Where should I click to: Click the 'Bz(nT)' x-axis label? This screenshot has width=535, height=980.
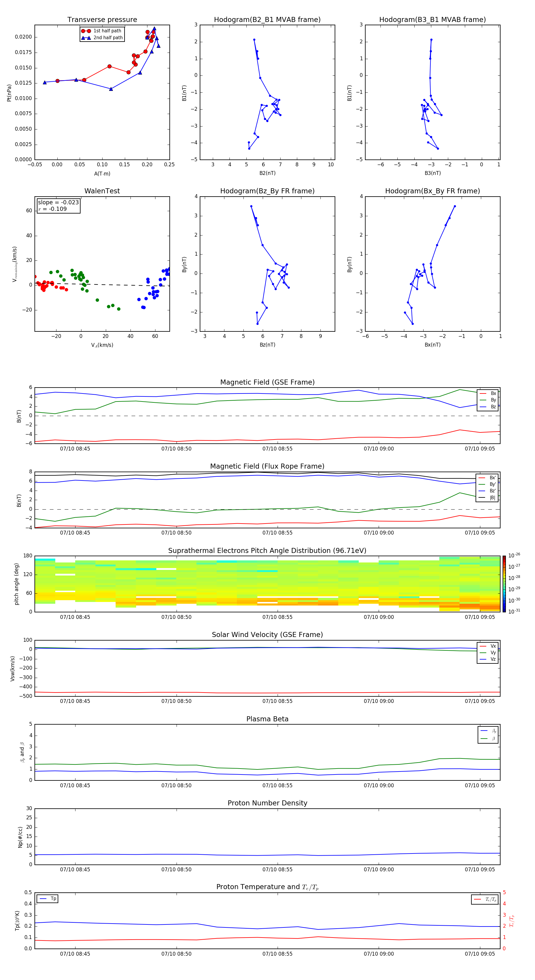[267, 345]
